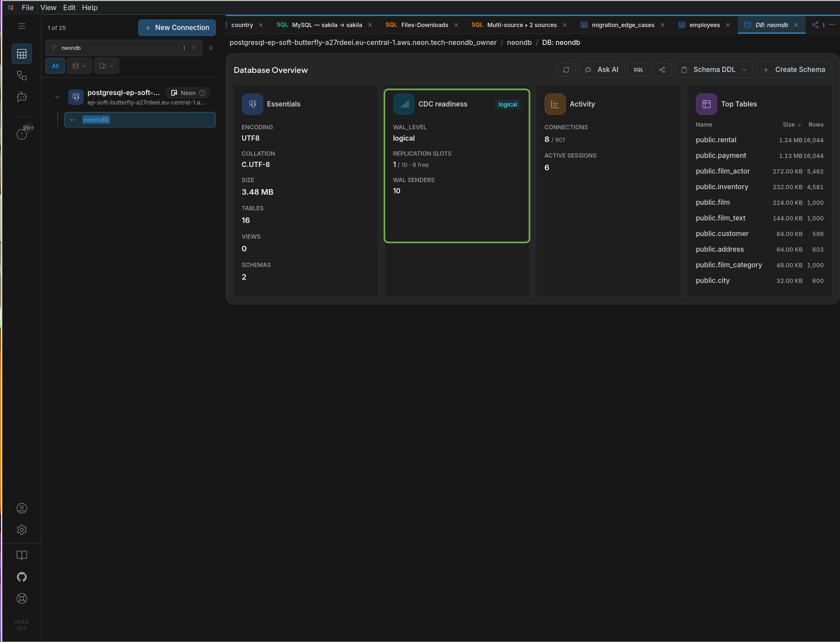Select the neondb database tree item

(140, 120)
